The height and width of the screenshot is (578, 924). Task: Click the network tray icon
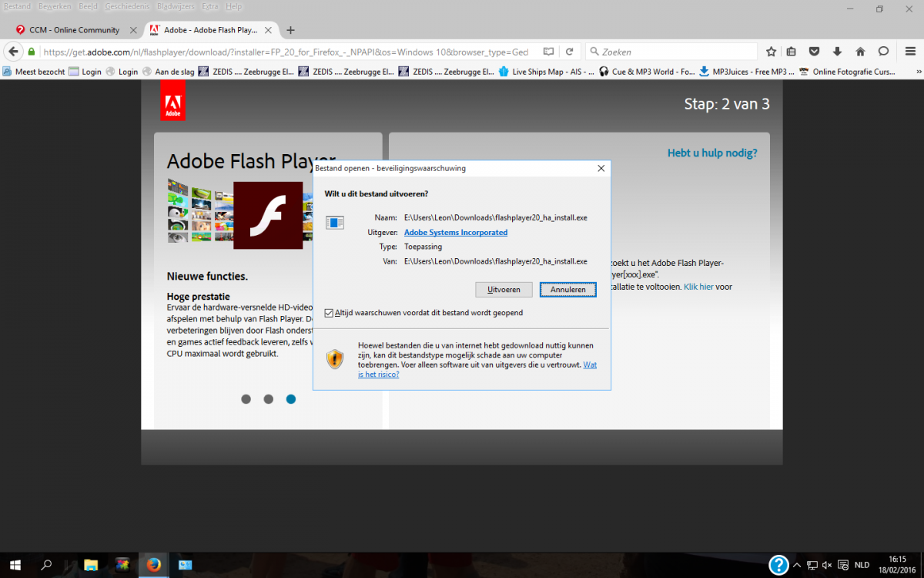tap(812, 565)
